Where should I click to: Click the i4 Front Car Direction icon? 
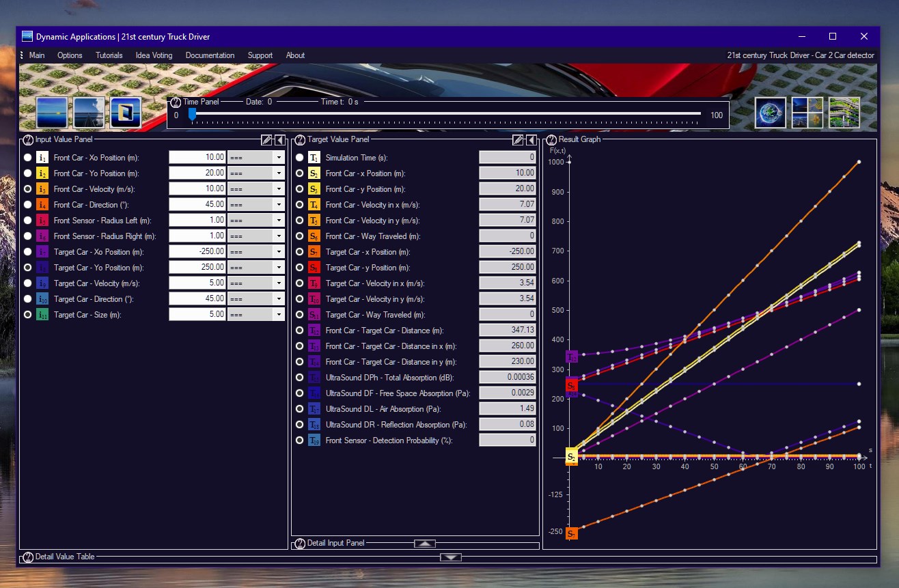(x=42, y=204)
